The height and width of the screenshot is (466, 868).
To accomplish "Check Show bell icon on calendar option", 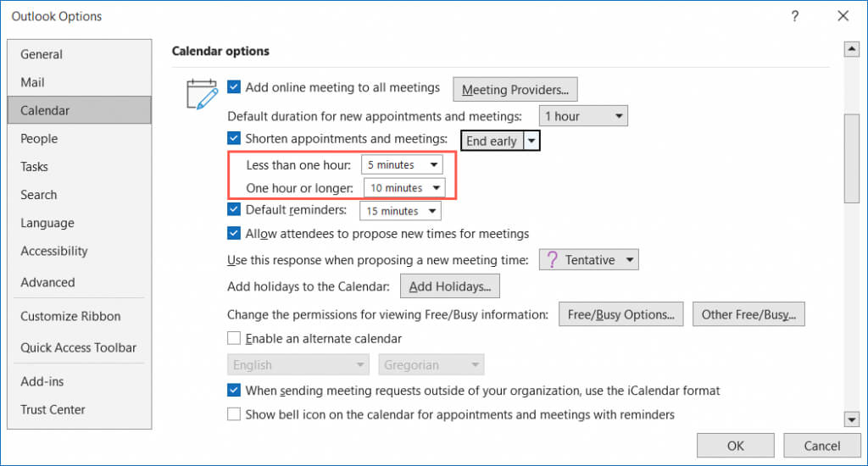I will click(x=235, y=415).
